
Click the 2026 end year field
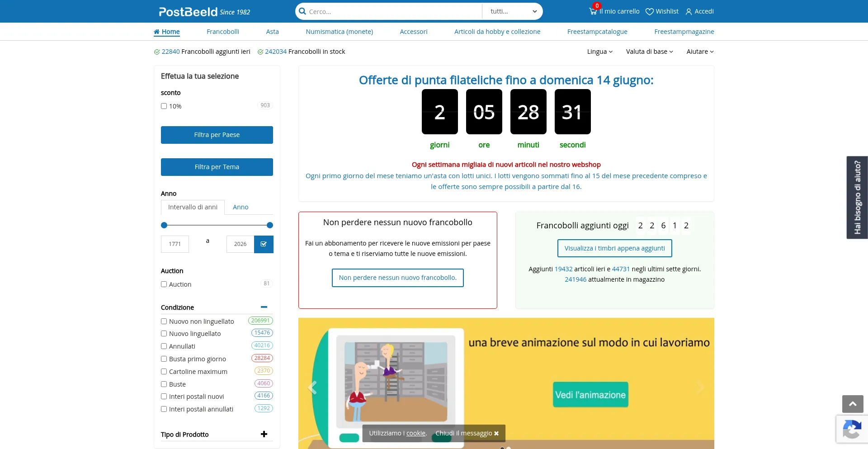tap(240, 244)
